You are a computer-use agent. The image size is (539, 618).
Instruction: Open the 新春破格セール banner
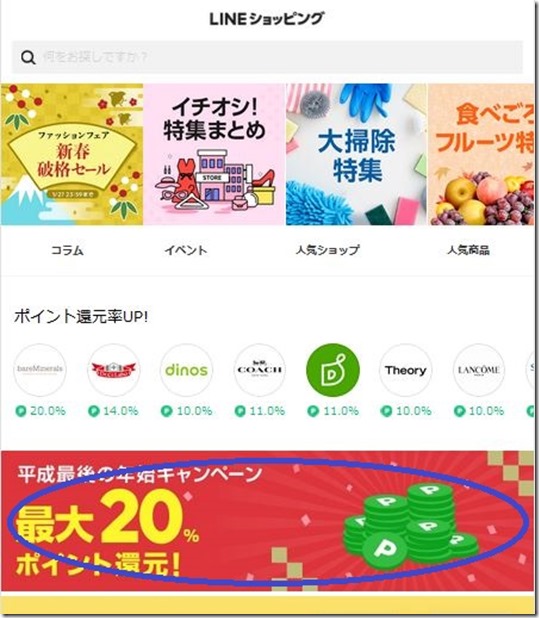pos(72,154)
